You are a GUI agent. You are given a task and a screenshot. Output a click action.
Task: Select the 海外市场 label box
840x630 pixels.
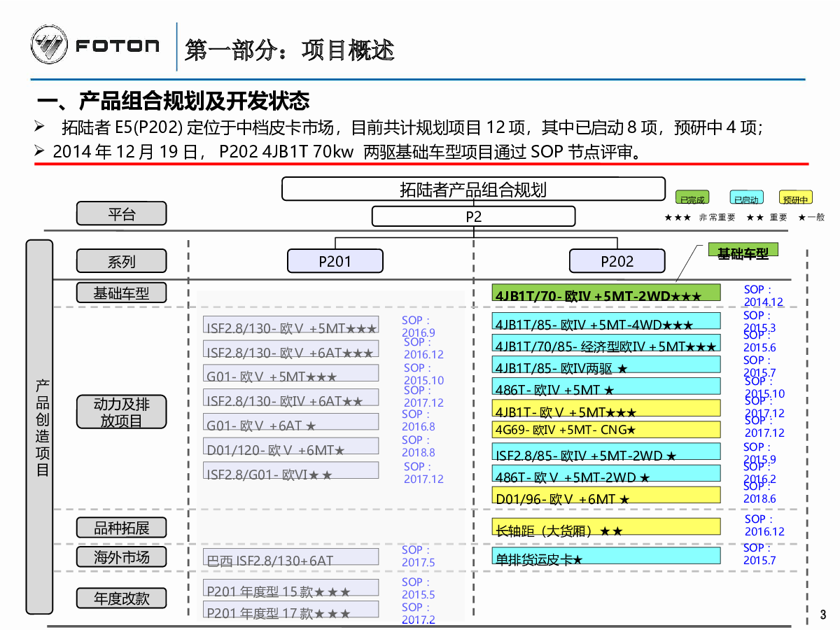pos(122,557)
